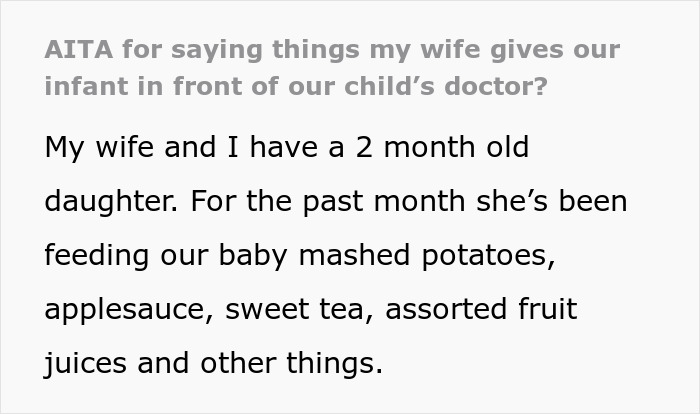Click "My" at the start of the post body

(x=63, y=148)
